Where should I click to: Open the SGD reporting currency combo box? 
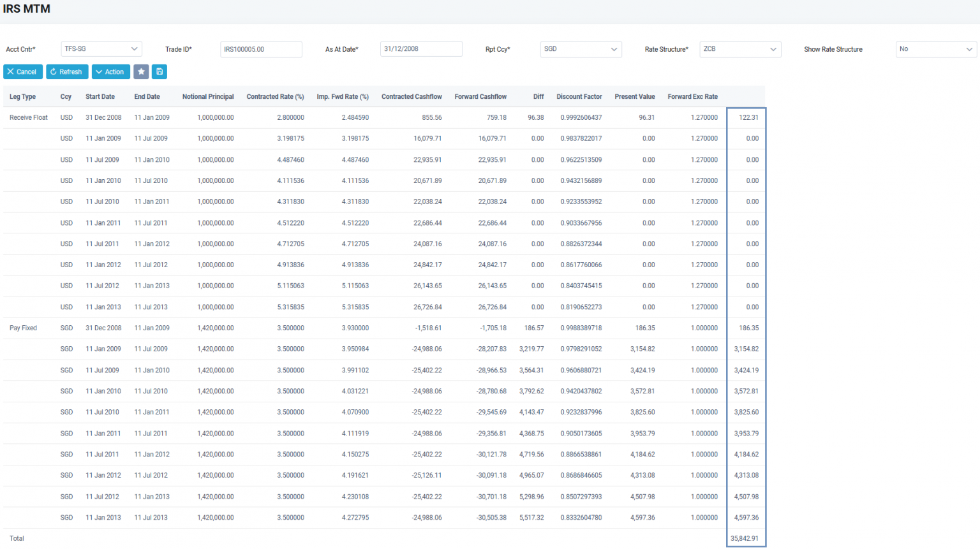(581, 49)
